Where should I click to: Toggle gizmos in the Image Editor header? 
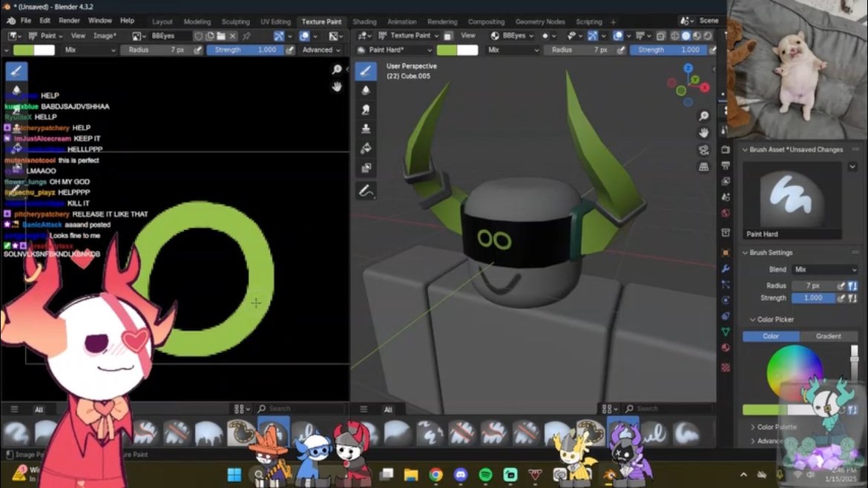click(x=279, y=36)
